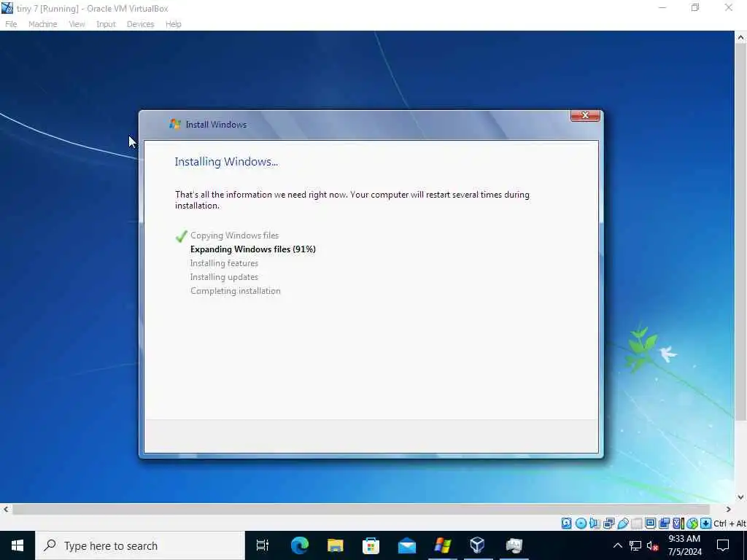Viewport: 747px width, 560px height.
Task: Minimize the VirtualBox window
Action: click(x=662, y=8)
